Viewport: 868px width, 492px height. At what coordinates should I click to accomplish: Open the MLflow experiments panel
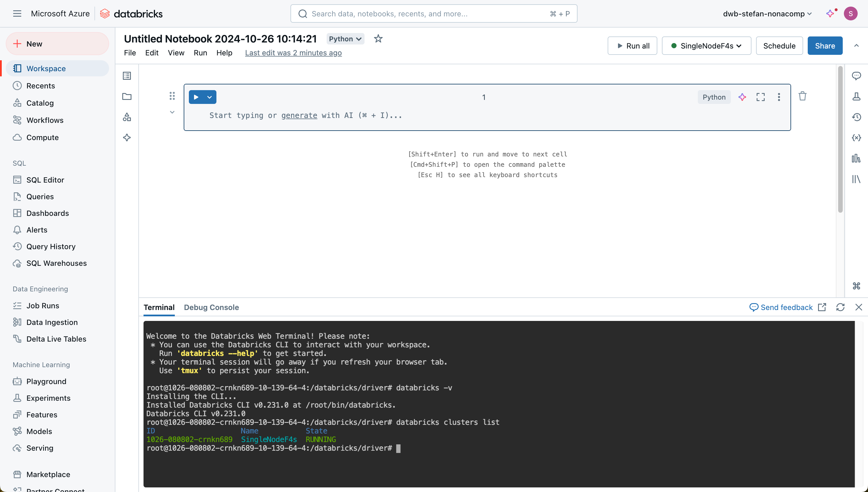pos(857,97)
